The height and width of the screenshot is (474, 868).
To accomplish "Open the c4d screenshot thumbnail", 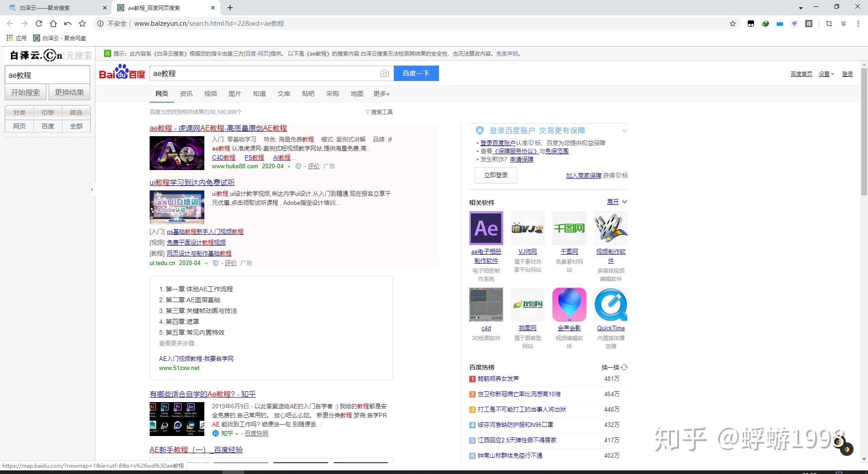I will point(486,304).
